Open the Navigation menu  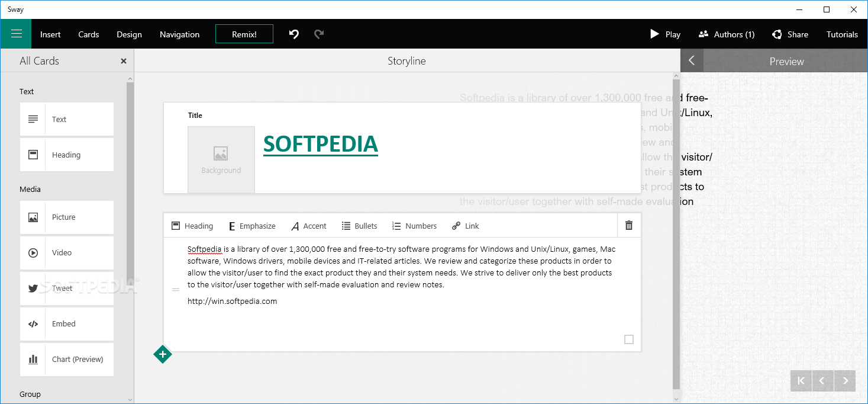[x=179, y=34]
